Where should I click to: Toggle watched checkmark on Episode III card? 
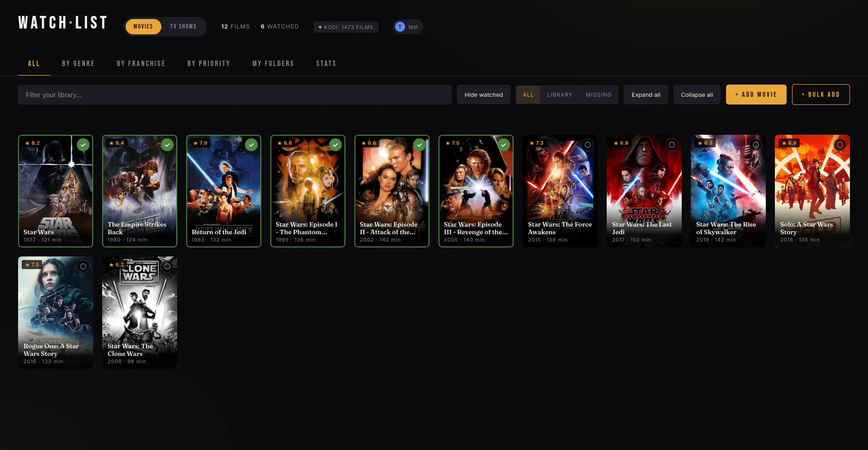pos(504,145)
